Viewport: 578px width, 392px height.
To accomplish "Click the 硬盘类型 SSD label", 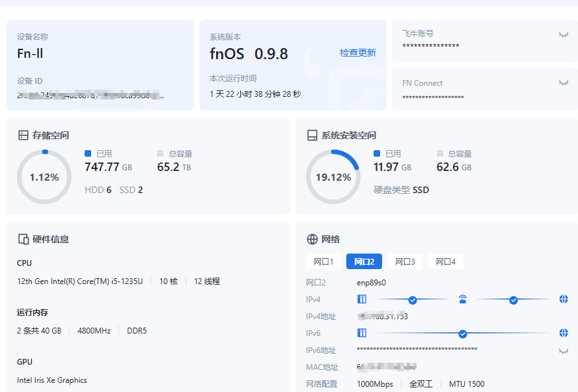I will point(401,190).
